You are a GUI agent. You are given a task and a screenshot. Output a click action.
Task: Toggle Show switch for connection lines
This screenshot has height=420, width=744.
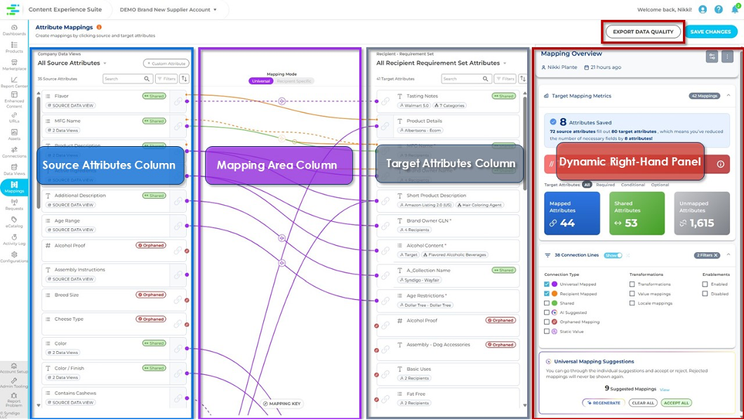coord(613,255)
